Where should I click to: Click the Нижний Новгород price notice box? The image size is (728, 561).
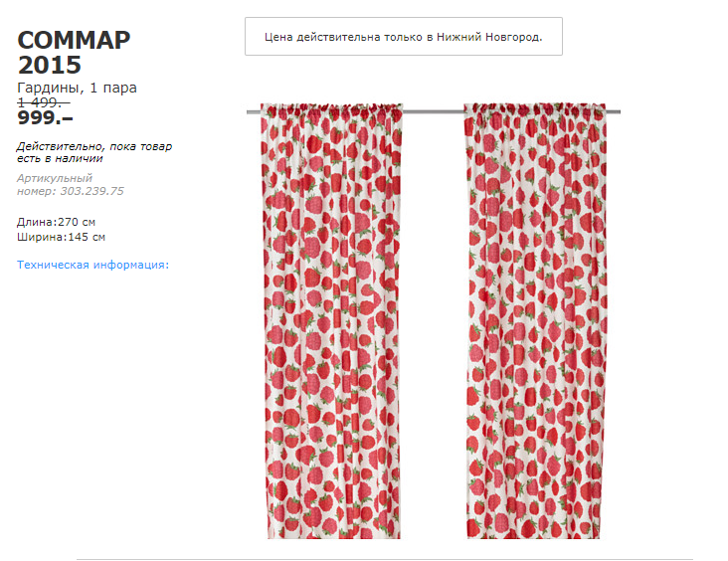point(404,37)
